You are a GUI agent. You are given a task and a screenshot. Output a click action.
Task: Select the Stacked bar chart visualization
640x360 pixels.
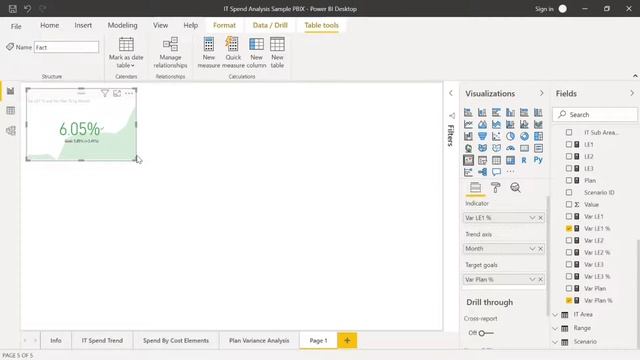(x=468, y=112)
